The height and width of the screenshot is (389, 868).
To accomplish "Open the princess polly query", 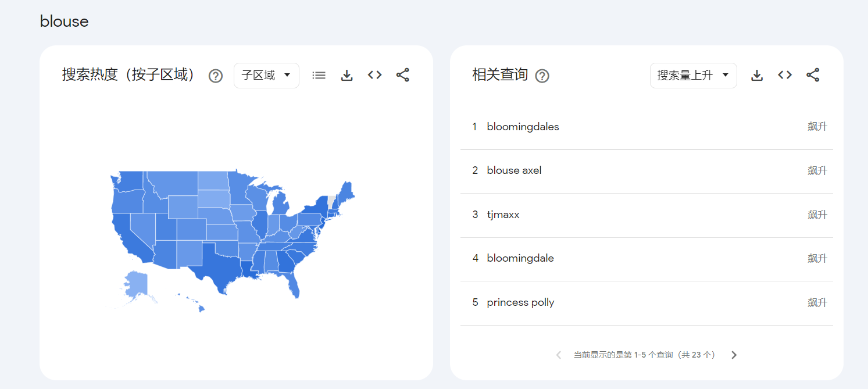I will click(646, 303).
